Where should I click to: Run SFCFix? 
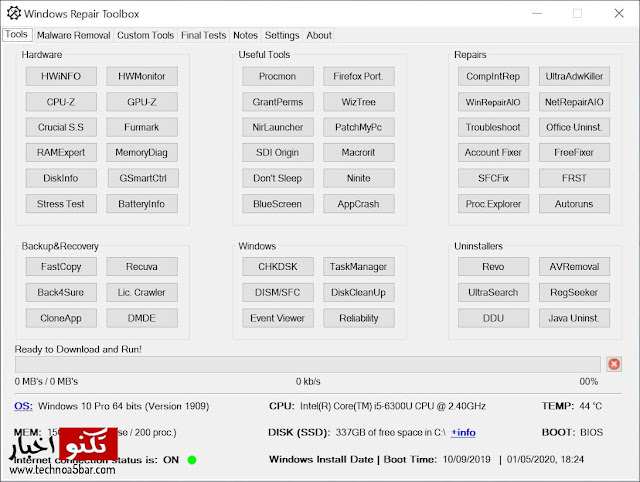click(x=493, y=178)
